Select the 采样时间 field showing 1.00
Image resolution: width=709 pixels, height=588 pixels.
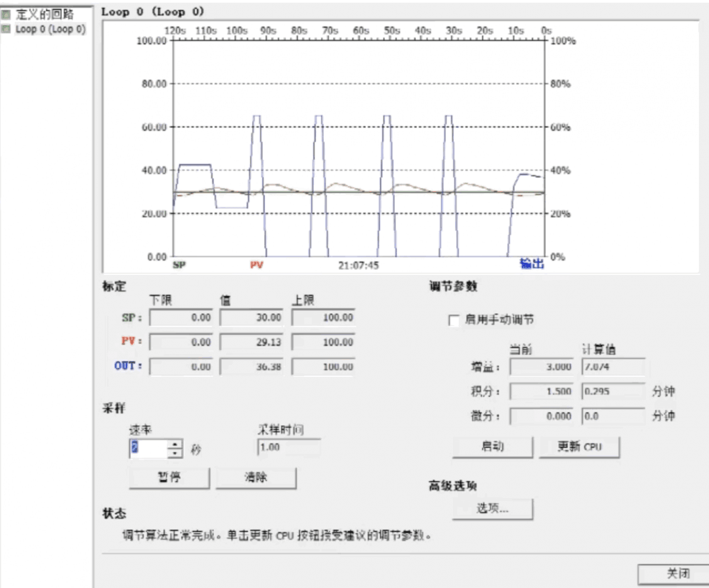(x=287, y=447)
